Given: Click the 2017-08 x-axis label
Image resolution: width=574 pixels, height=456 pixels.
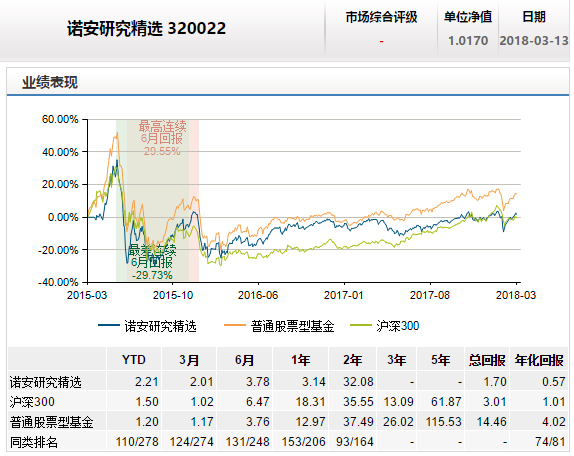Looking at the screenshot, I should point(430,295).
